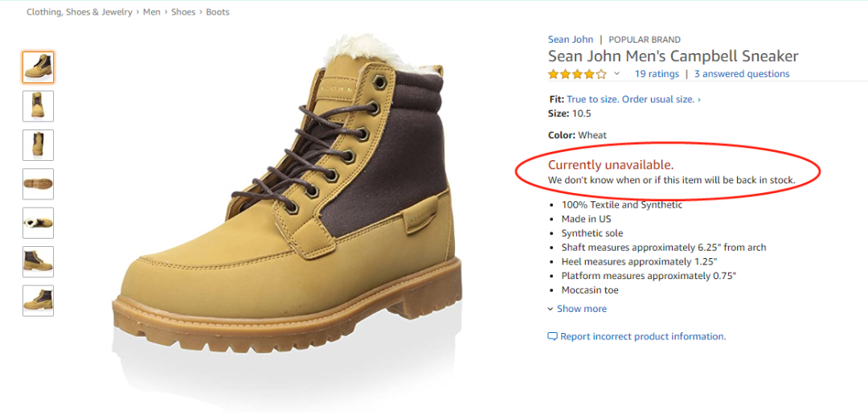Open the True to size fit details
This screenshot has width=868, height=419.
point(633,99)
